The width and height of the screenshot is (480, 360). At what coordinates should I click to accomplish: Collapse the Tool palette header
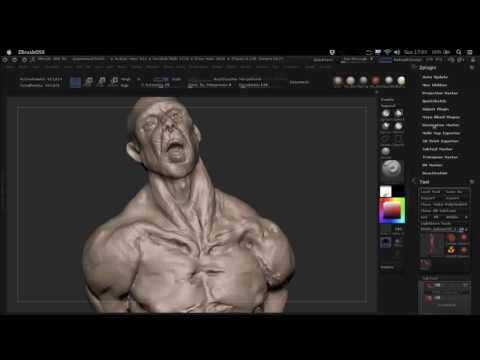(424, 182)
